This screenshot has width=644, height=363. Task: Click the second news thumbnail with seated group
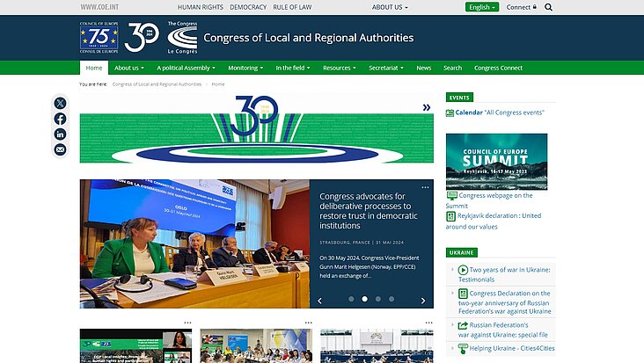256,345
